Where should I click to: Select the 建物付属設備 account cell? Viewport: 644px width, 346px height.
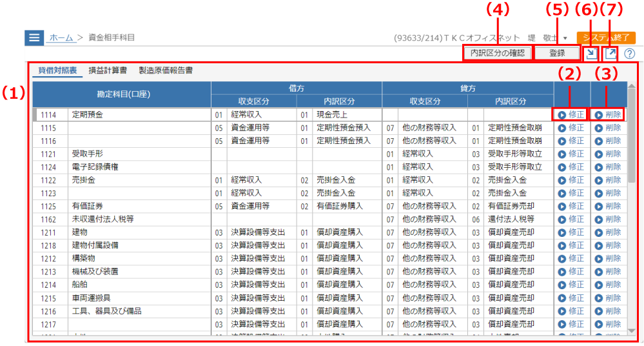(139, 245)
